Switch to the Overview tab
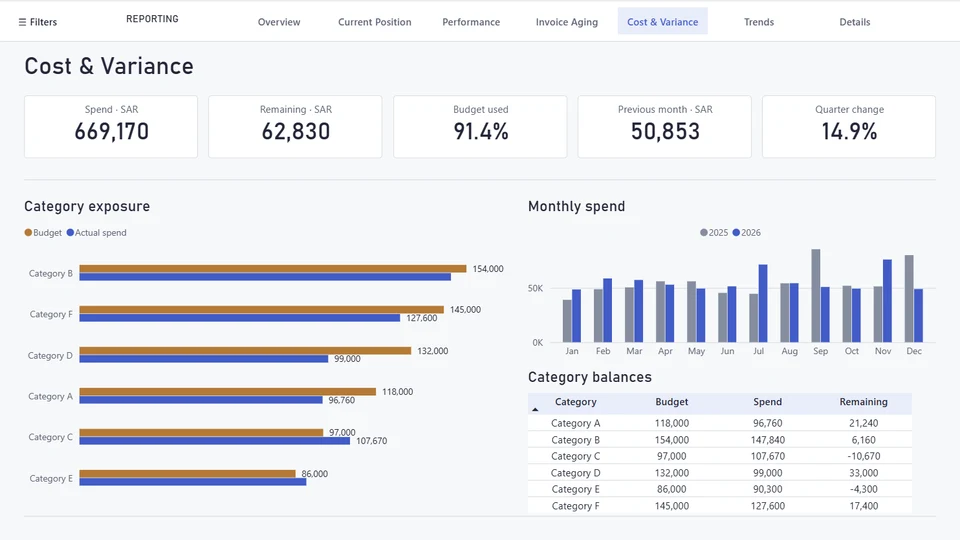The image size is (960, 540). click(279, 22)
